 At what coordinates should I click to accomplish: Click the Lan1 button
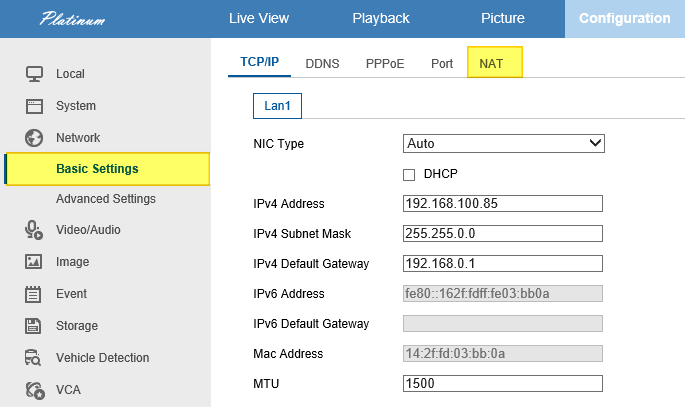tap(277, 105)
